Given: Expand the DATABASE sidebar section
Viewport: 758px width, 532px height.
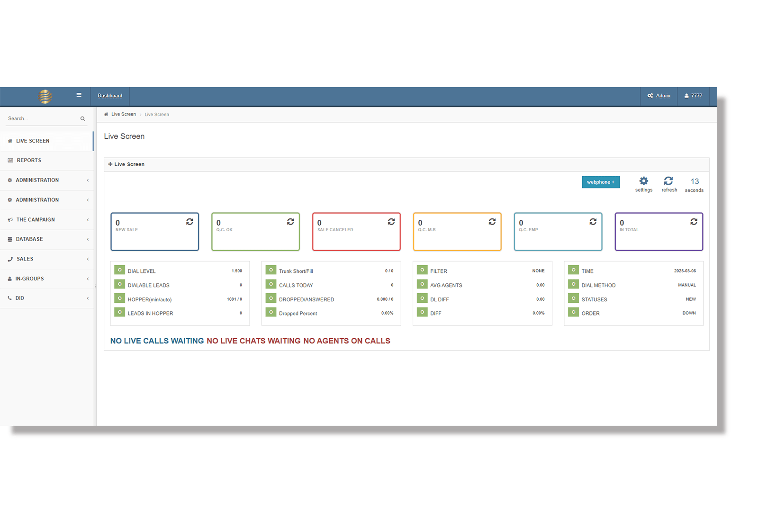Looking at the screenshot, I should pyautogui.click(x=29, y=239).
